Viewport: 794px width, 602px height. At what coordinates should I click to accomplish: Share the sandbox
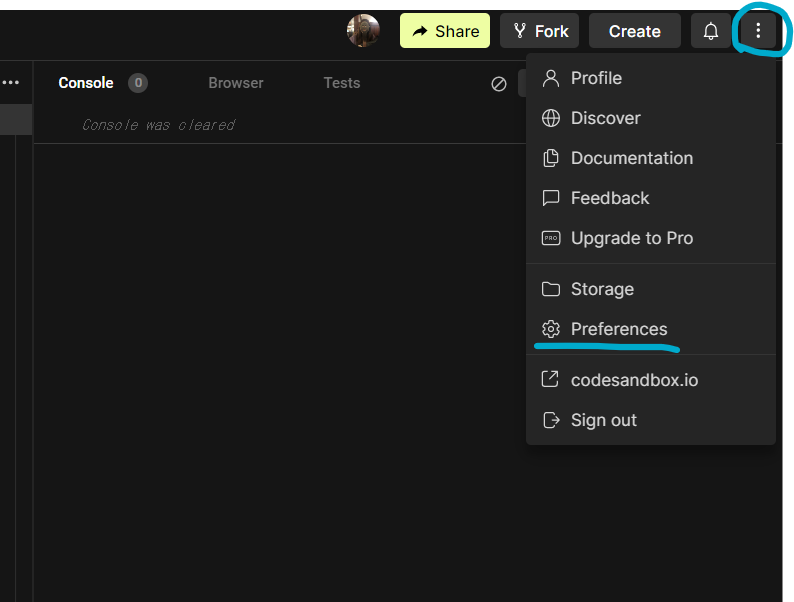point(445,31)
